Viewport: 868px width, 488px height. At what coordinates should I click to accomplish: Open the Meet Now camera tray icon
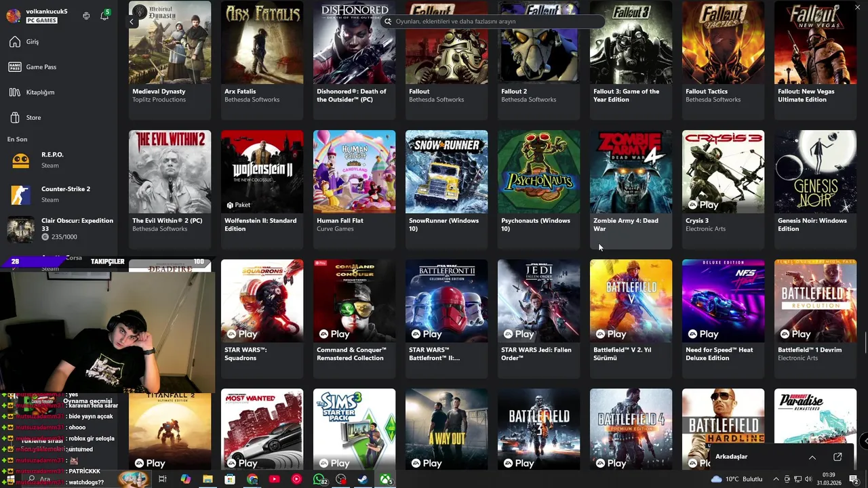click(x=788, y=479)
